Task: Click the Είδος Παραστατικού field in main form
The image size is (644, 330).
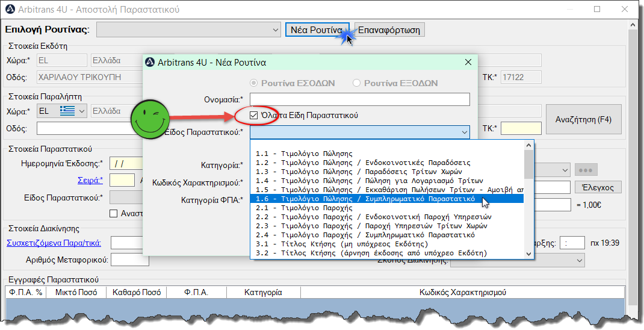Action: click(x=126, y=198)
